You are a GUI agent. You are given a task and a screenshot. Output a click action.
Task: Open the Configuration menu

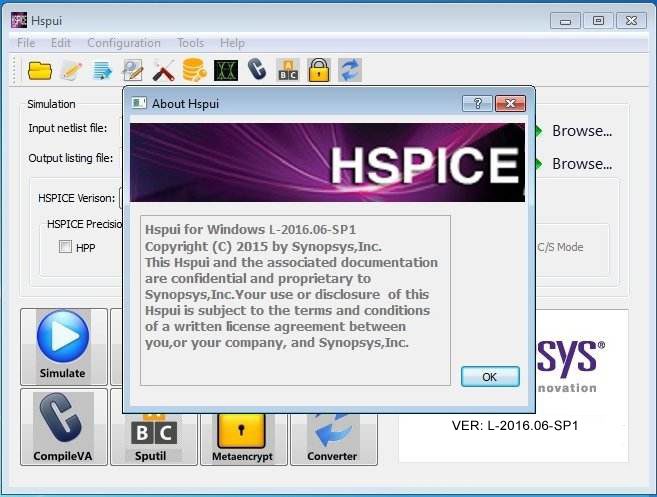click(124, 43)
